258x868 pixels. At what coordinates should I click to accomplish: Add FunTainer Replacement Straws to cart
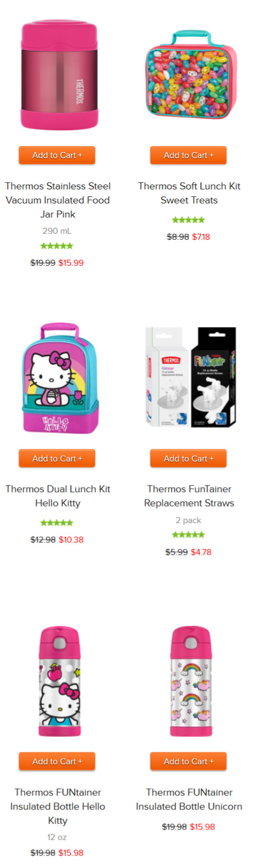(x=189, y=458)
